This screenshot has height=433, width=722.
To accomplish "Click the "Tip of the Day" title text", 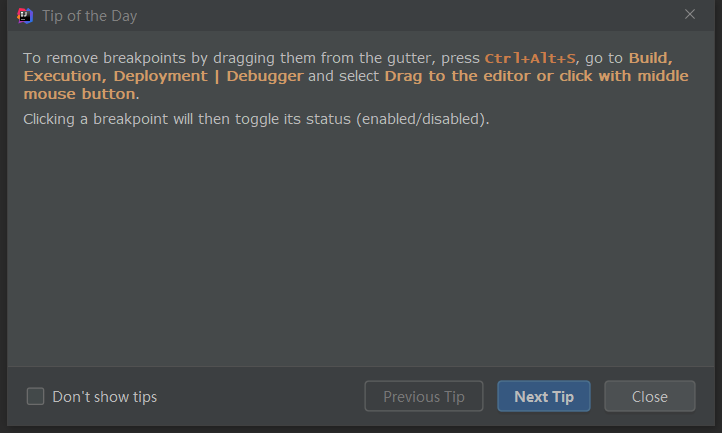I will [90, 15].
